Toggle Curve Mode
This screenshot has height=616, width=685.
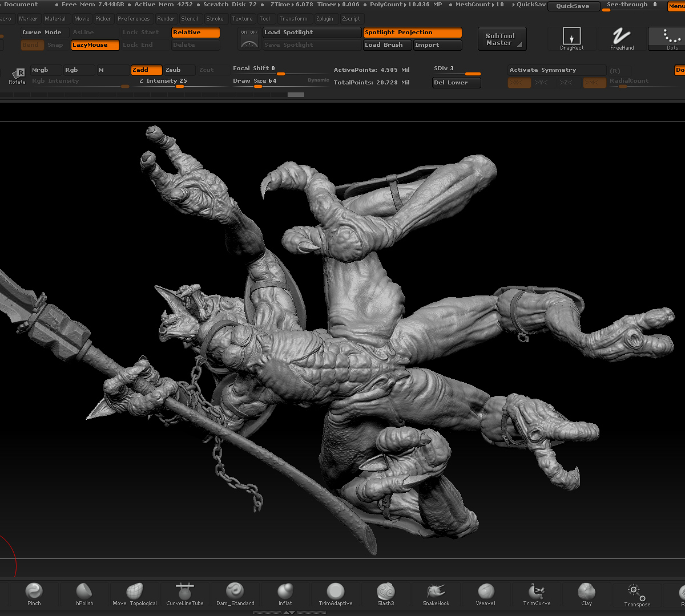click(x=45, y=33)
